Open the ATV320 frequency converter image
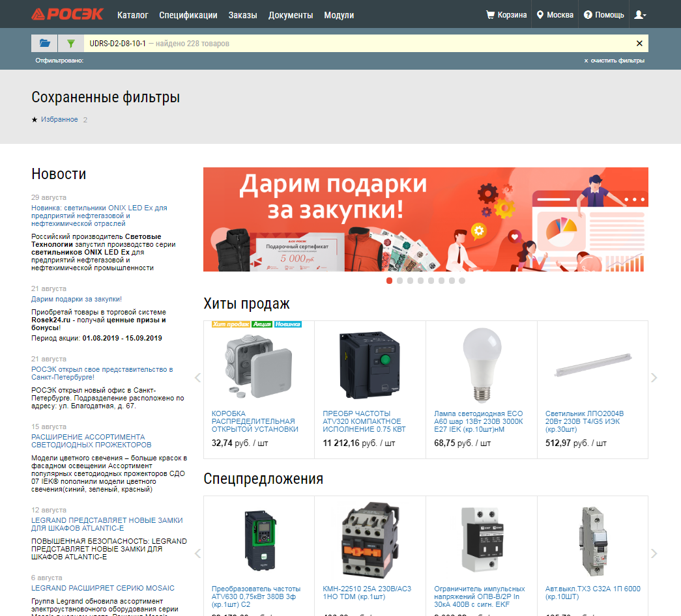 click(369, 365)
